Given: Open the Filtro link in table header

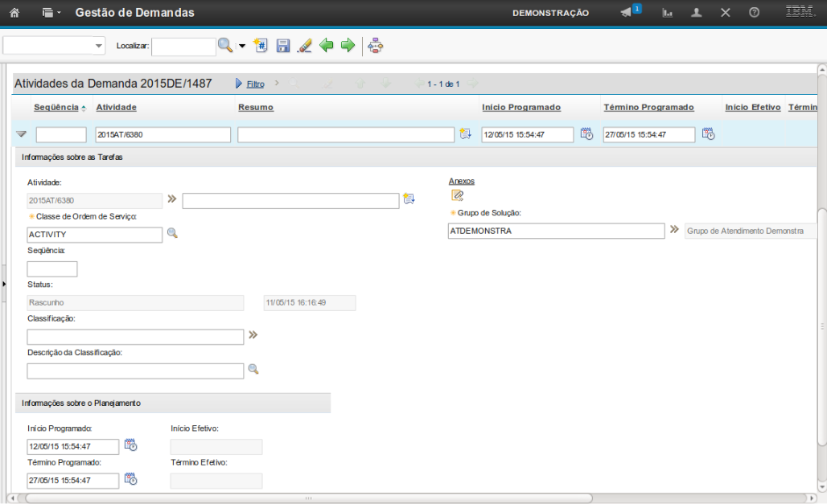Looking at the screenshot, I should coord(255,84).
